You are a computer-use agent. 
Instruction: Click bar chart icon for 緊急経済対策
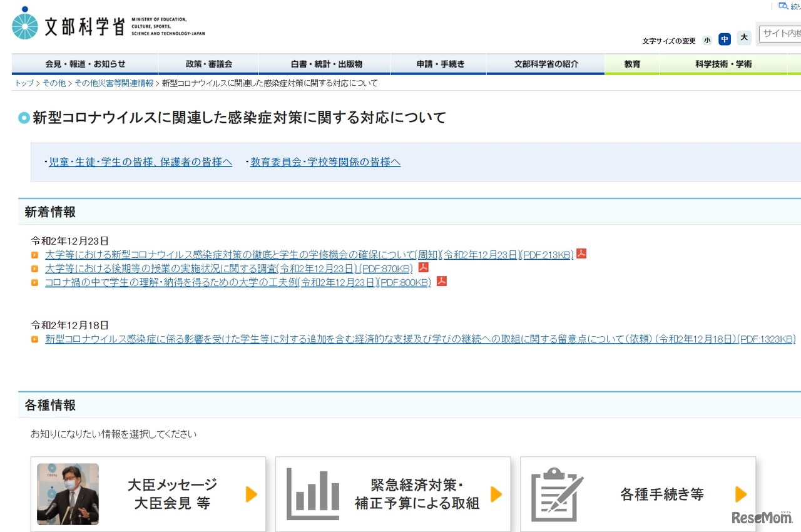coord(313,494)
